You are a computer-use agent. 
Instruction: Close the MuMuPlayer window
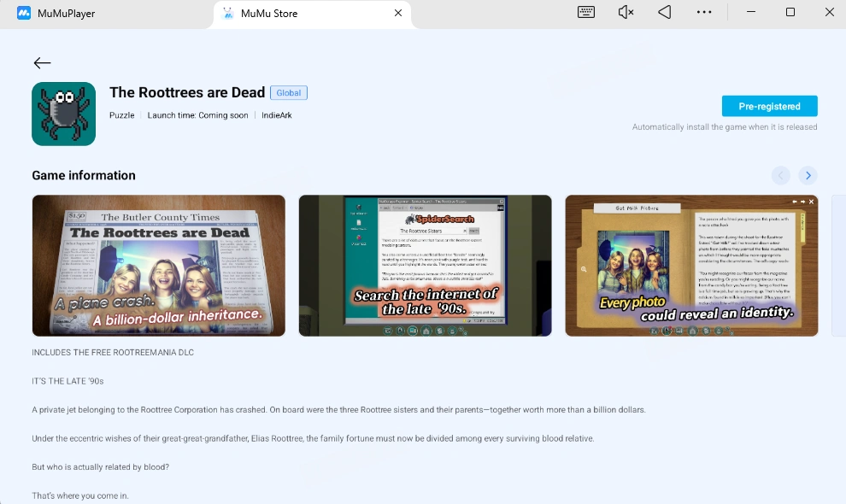(x=830, y=12)
